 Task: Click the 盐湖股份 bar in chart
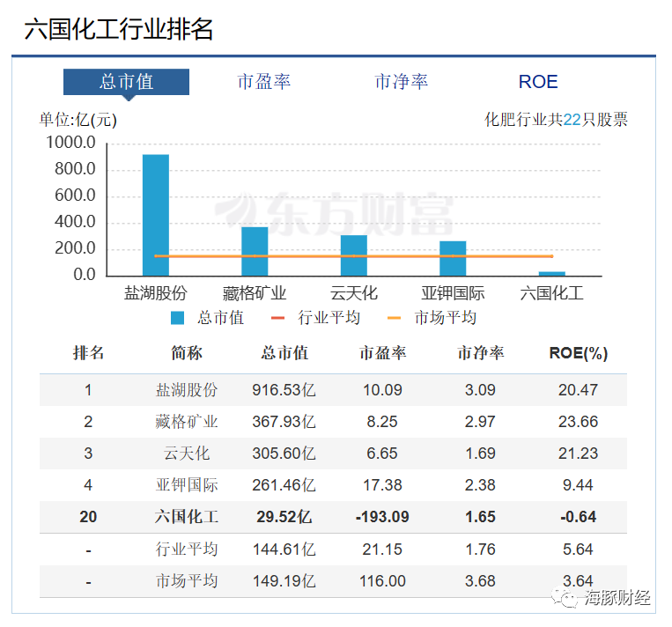pyautogui.click(x=156, y=215)
